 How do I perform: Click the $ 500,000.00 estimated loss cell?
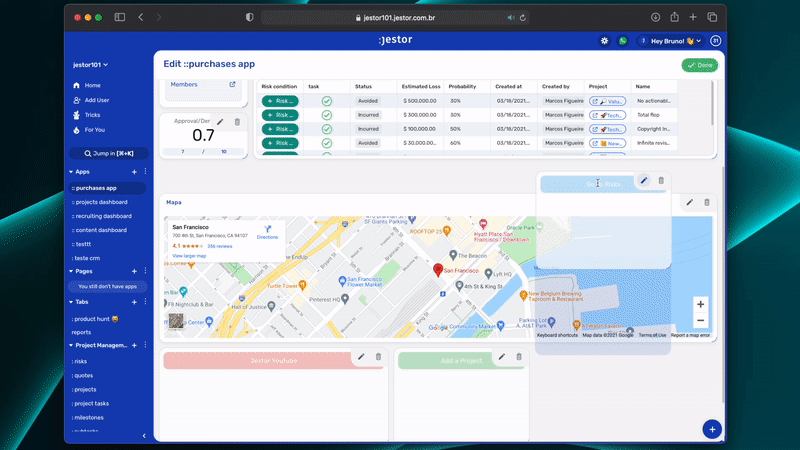click(420, 101)
